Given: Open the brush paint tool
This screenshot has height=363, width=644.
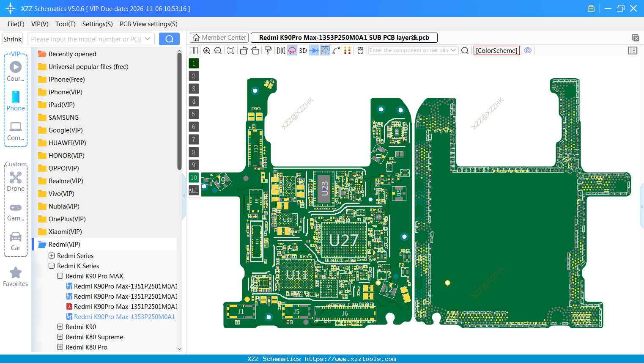Looking at the screenshot, I should [268, 50].
